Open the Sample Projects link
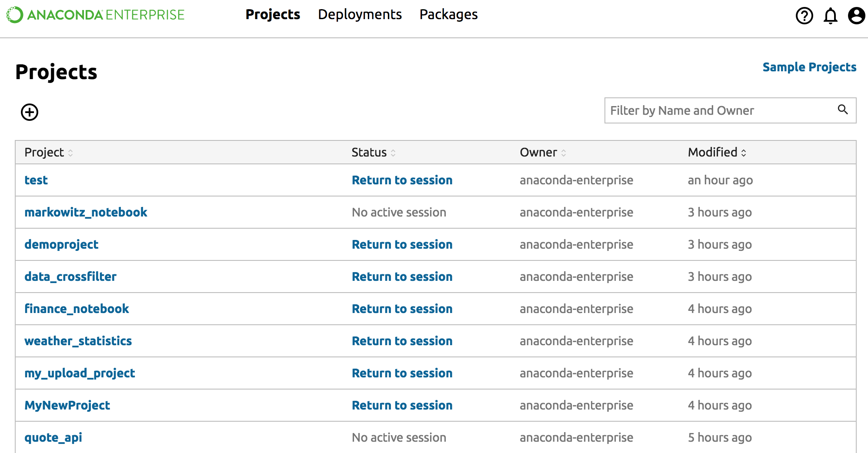This screenshot has height=453, width=868. (x=809, y=67)
